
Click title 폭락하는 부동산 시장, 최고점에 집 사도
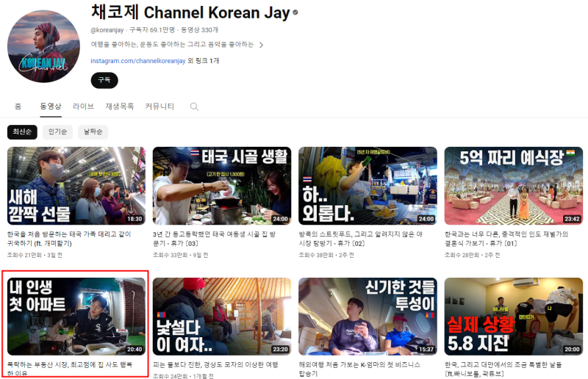[70, 369]
